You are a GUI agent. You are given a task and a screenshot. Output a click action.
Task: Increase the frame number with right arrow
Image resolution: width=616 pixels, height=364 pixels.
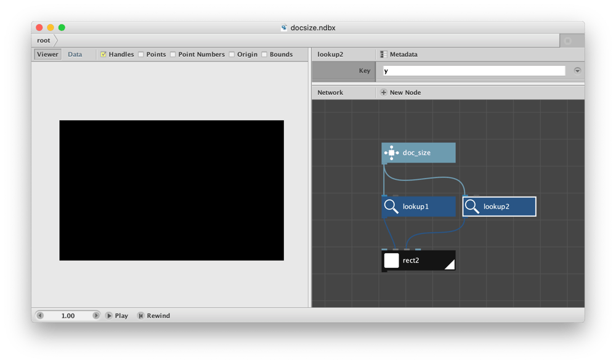[x=96, y=316]
